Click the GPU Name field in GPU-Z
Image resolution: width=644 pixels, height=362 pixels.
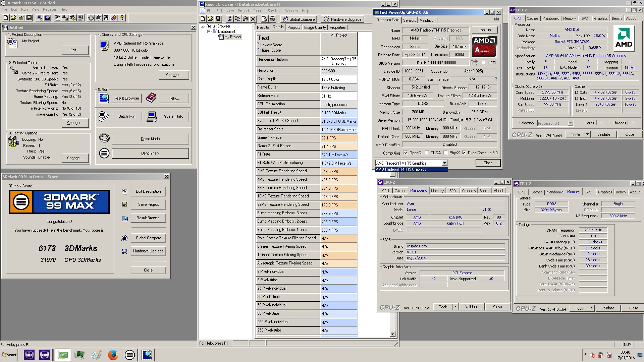tap(435, 30)
